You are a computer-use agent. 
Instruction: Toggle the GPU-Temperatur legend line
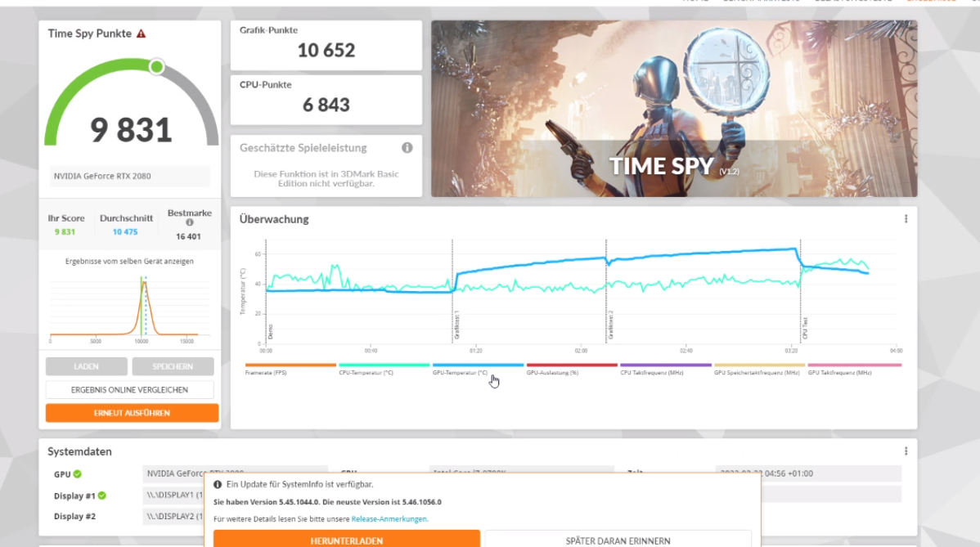478,369
